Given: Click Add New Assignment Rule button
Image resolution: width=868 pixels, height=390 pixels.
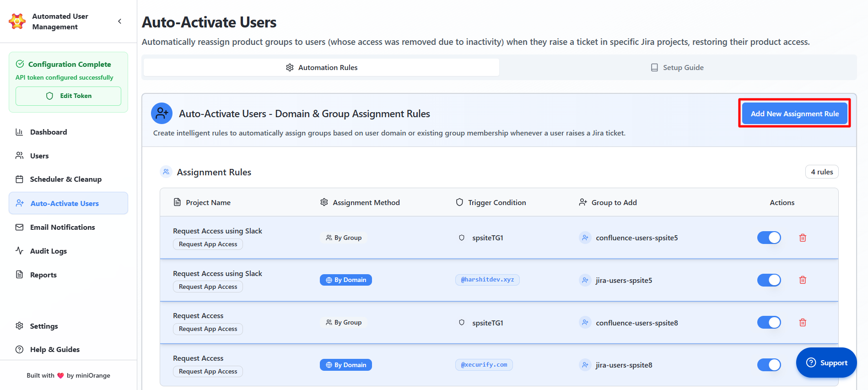Looking at the screenshot, I should tap(794, 114).
